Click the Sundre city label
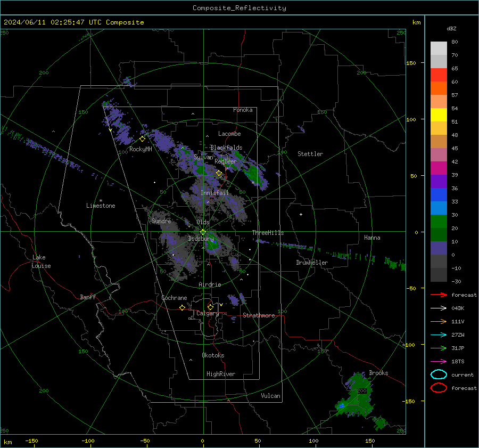The width and height of the screenshot is (479, 448). [x=162, y=221]
